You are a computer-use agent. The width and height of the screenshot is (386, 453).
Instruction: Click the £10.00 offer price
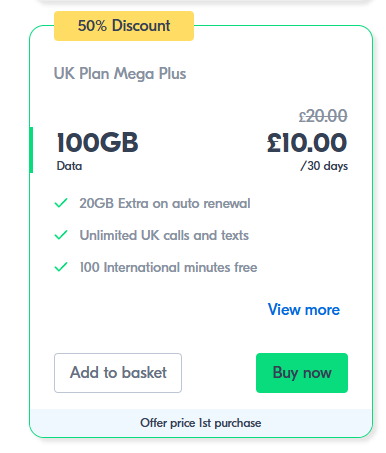click(x=307, y=143)
